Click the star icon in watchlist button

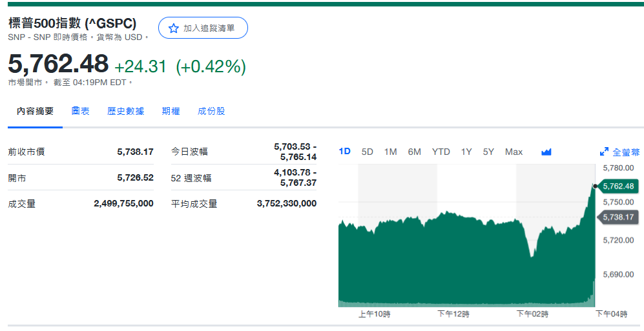tap(173, 28)
